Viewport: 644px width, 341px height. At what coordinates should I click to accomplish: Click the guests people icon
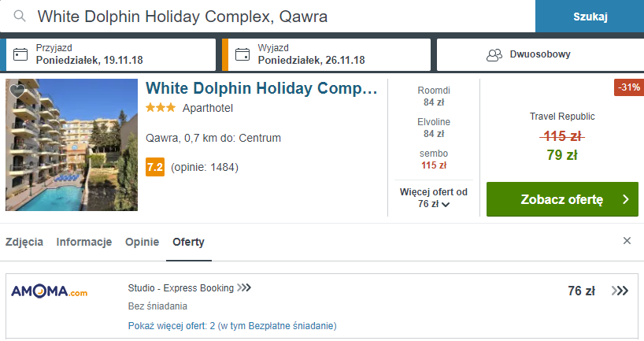494,54
